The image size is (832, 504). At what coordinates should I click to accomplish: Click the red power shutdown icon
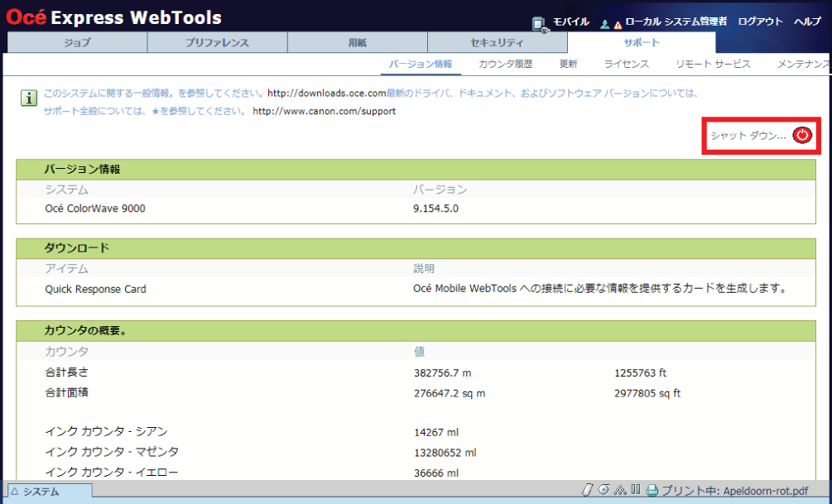point(802,135)
